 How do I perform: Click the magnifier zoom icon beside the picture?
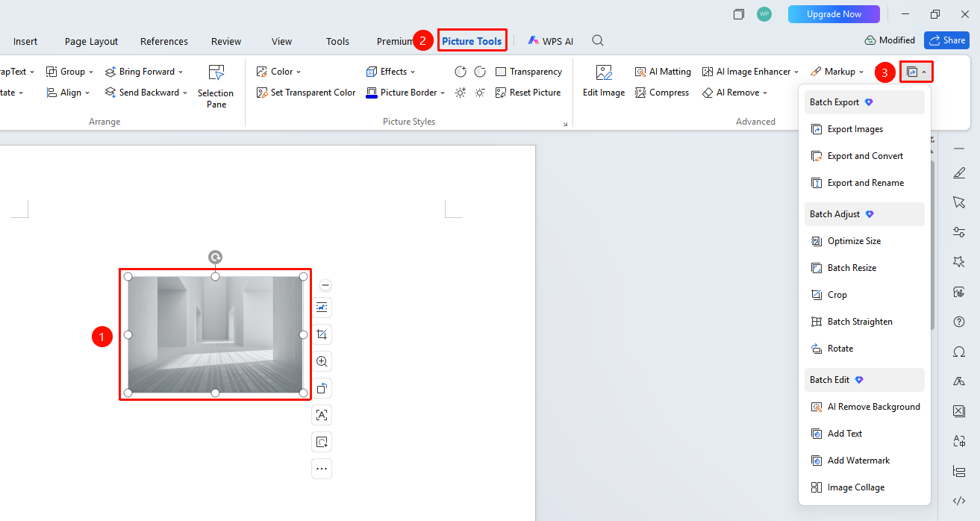(x=322, y=361)
